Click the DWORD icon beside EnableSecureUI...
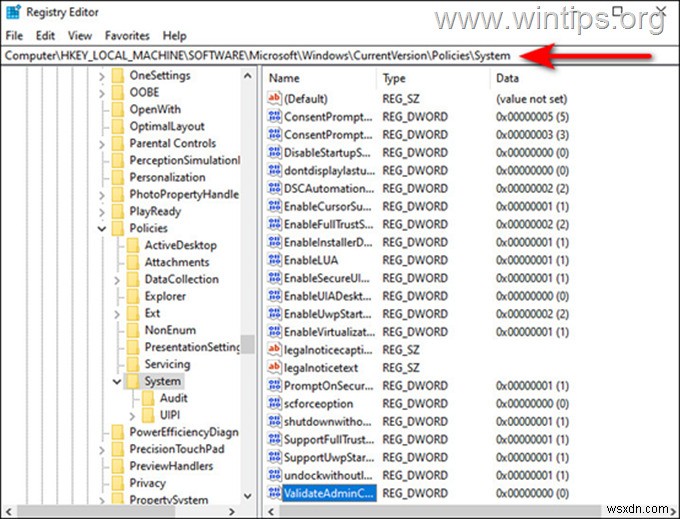Image resolution: width=680 pixels, height=519 pixels. [274, 277]
